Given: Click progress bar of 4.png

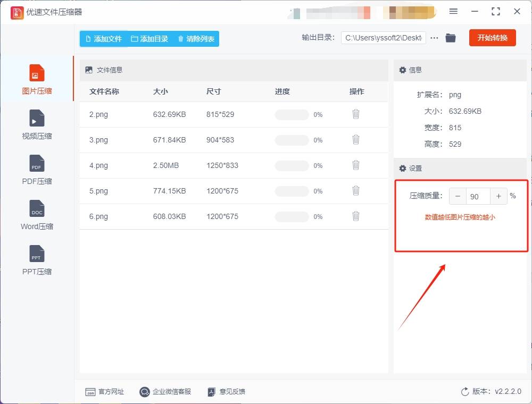Looking at the screenshot, I should (x=292, y=165).
